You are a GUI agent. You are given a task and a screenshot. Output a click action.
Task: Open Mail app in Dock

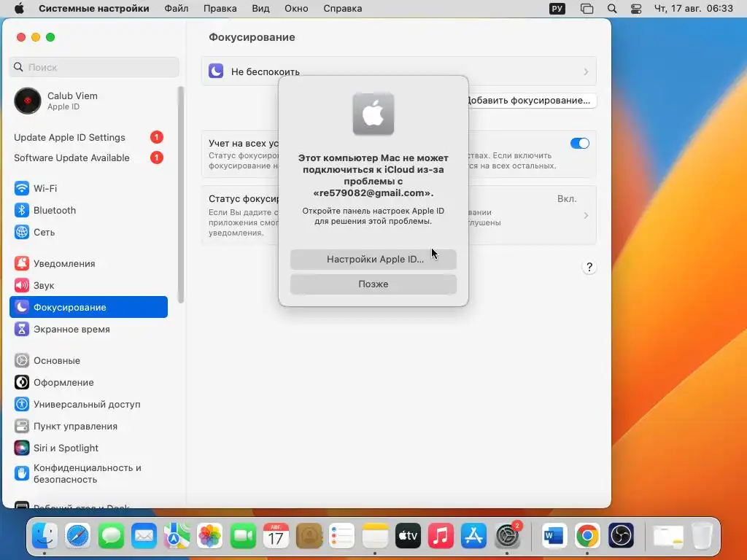[144, 536]
